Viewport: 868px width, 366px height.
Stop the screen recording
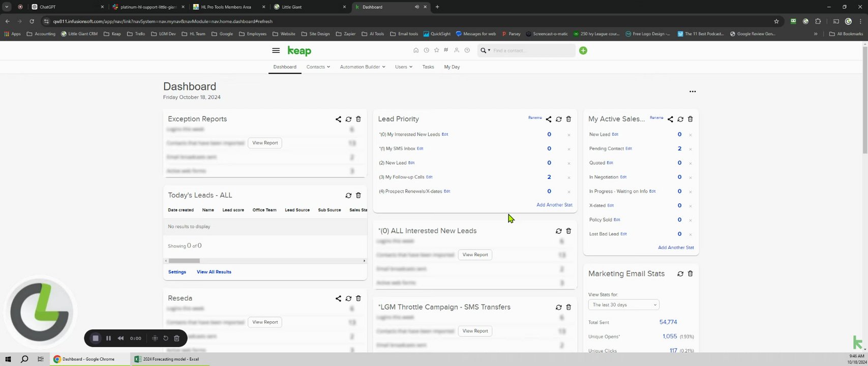(96, 338)
